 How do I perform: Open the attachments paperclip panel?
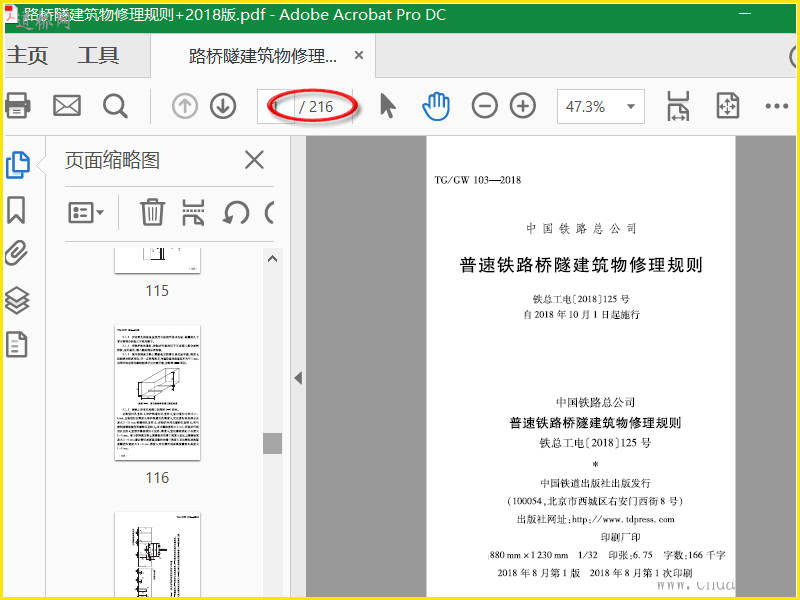coord(16,253)
